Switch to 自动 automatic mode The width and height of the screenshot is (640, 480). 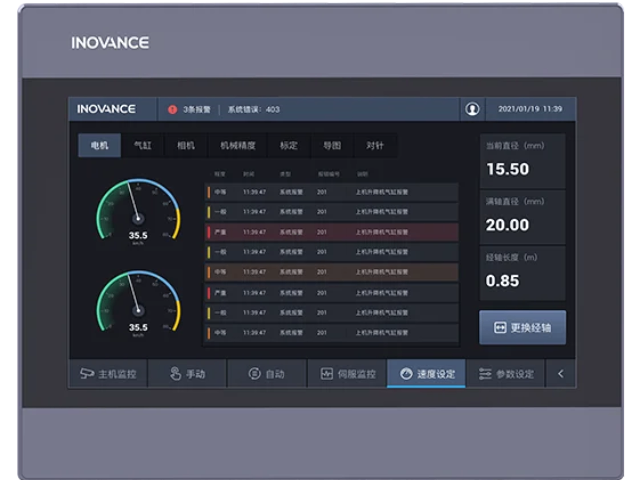(267, 373)
